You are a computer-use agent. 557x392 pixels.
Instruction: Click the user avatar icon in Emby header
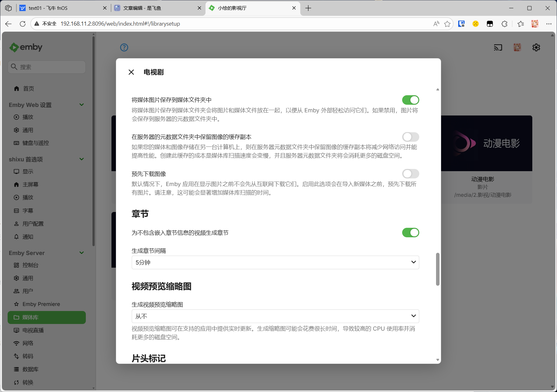pos(517,47)
